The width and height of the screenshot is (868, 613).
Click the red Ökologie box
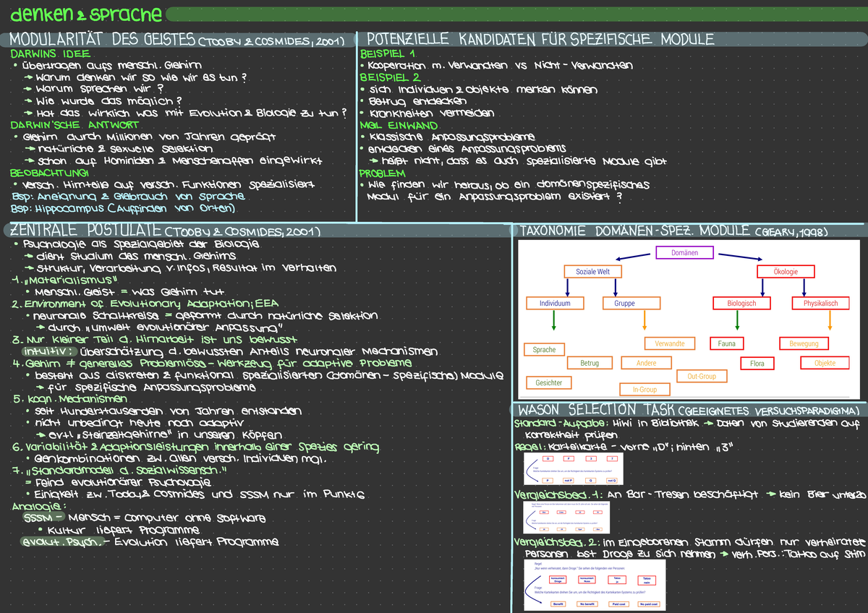[786, 272]
